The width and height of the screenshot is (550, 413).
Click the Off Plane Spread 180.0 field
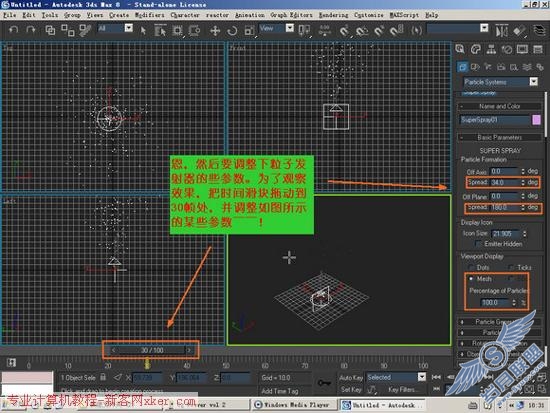(x=504, y=207)
